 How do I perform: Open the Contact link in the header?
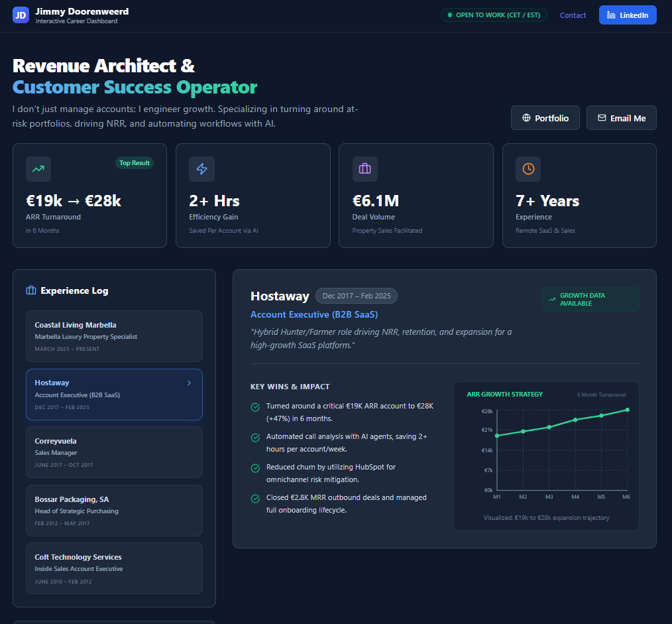click(573, 15)
